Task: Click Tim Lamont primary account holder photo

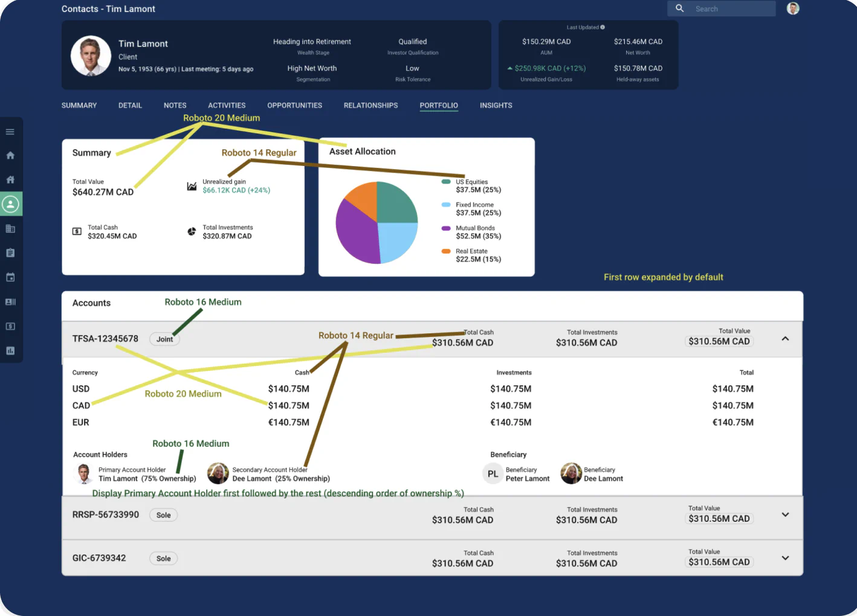Action: tap(83, 473)
